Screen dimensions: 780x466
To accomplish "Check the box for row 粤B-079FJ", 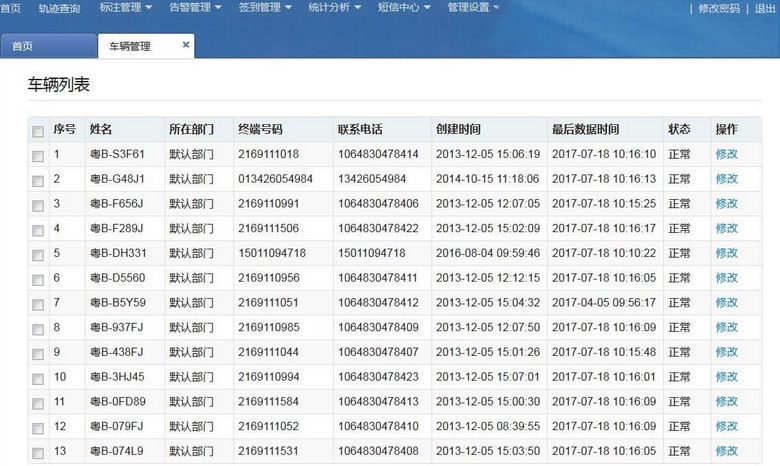I will click(x=38, y=428).
